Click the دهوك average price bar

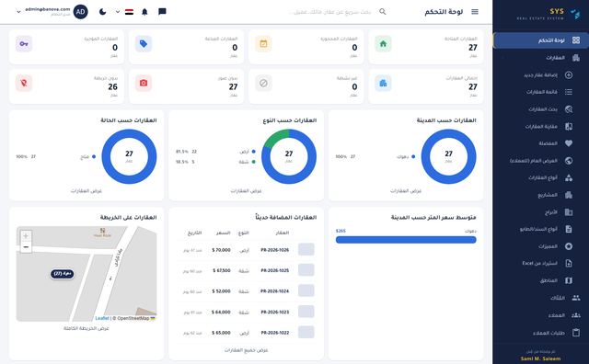(406, 240)
